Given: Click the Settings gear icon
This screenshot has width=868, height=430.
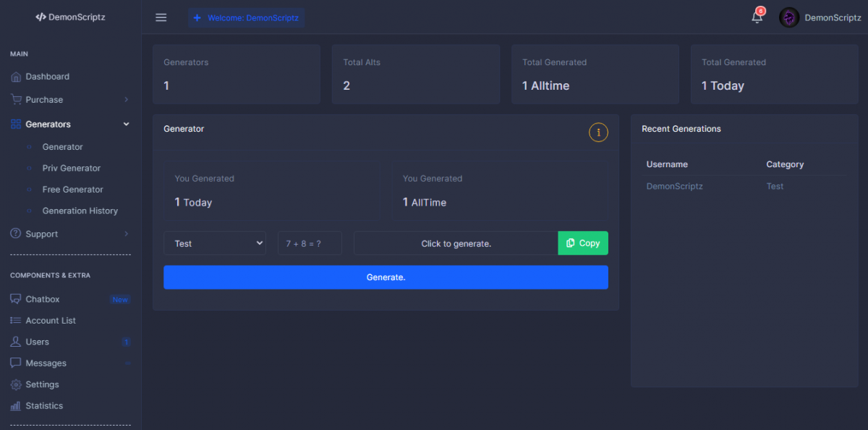Looking at the screenshot, I should [16, 384].
